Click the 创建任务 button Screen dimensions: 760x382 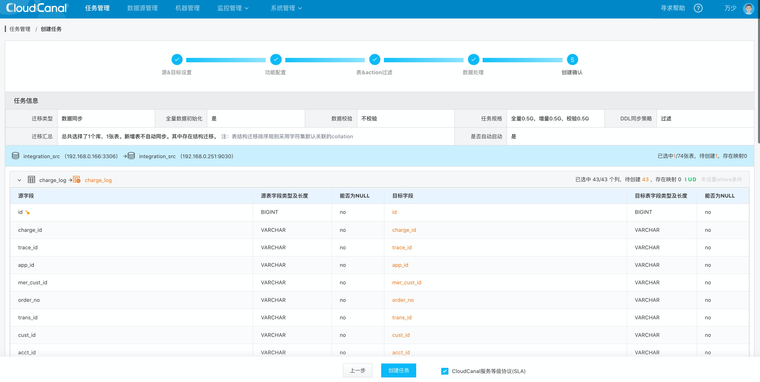tap(398, 370)
